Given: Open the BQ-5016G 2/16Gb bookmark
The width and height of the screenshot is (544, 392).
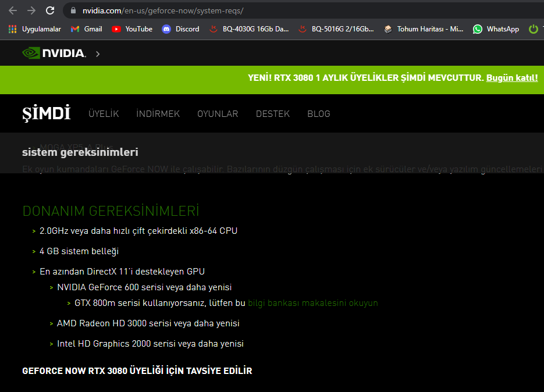Looking at the screenshot, I should (x=336, y=29).
